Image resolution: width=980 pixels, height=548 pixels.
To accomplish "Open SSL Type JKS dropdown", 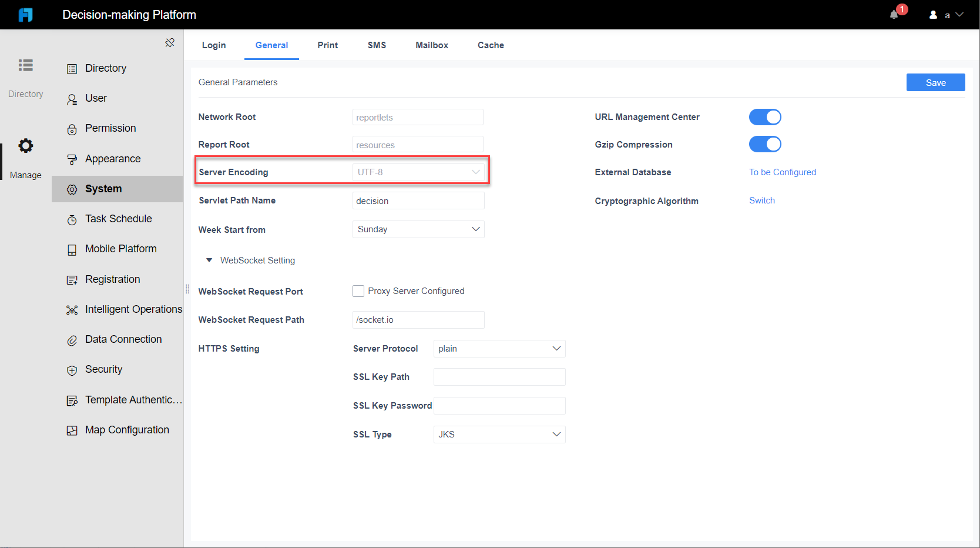I will [499, 435].
